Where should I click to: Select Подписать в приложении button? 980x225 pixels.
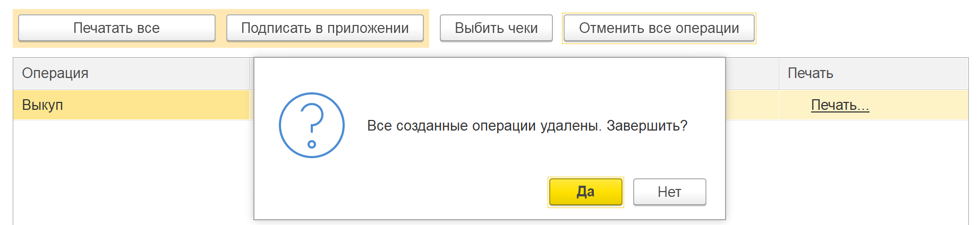325,28
